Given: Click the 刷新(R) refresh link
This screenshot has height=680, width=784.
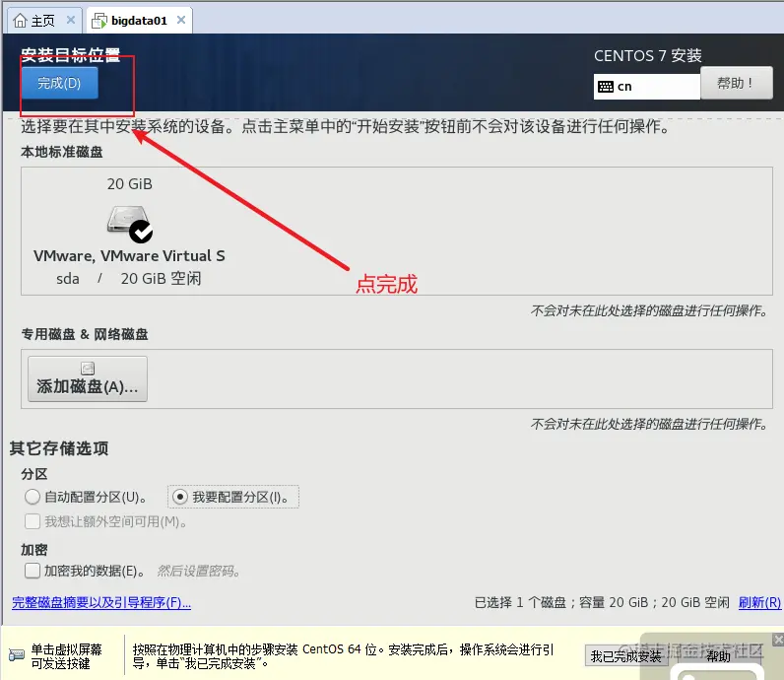Looking at the screenshot, I should (759, 602).
